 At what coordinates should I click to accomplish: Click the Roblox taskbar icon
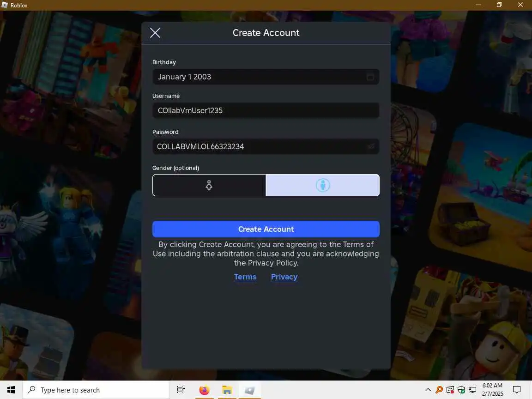coord(250,390)
